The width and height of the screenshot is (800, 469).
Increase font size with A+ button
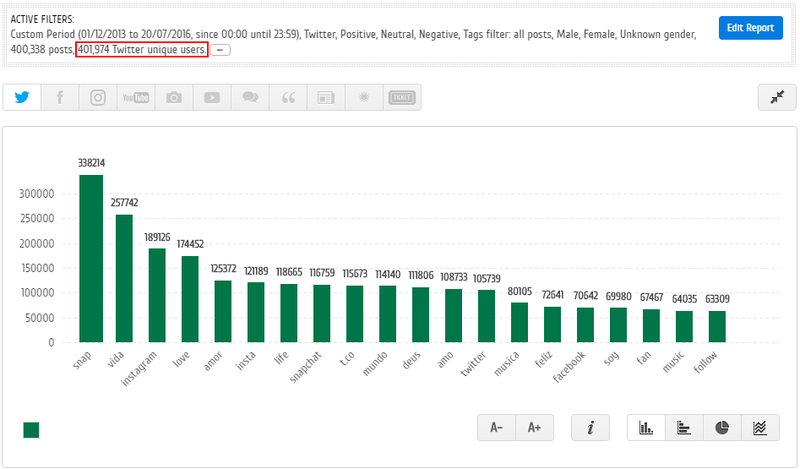pos(534,427)
